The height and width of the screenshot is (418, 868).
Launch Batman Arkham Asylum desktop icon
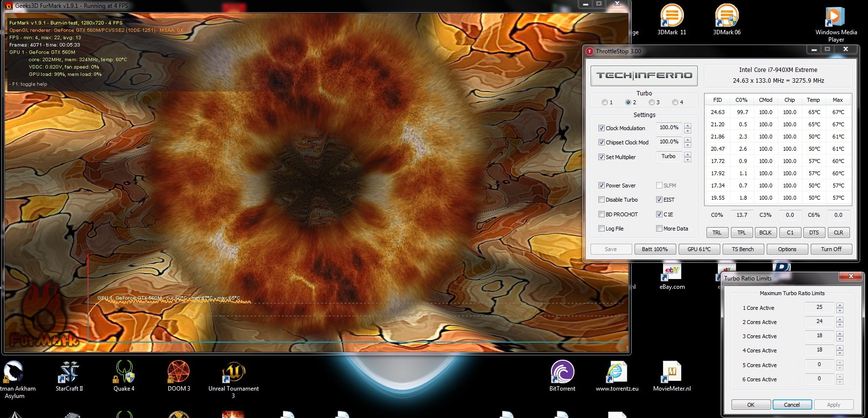(x=15, y=380)
